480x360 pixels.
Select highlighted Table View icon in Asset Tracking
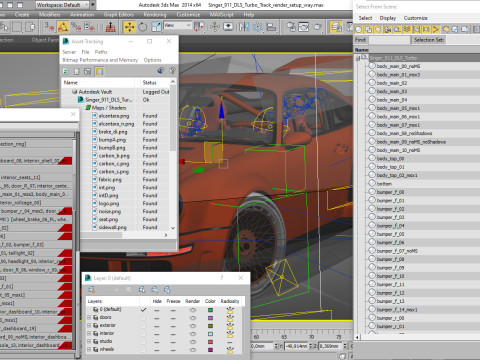click(99, 71)
